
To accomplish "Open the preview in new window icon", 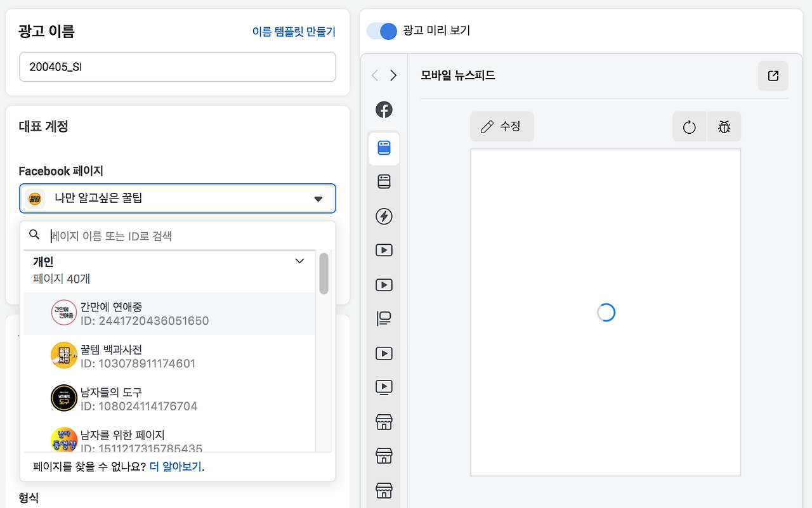I will point(773,75).
